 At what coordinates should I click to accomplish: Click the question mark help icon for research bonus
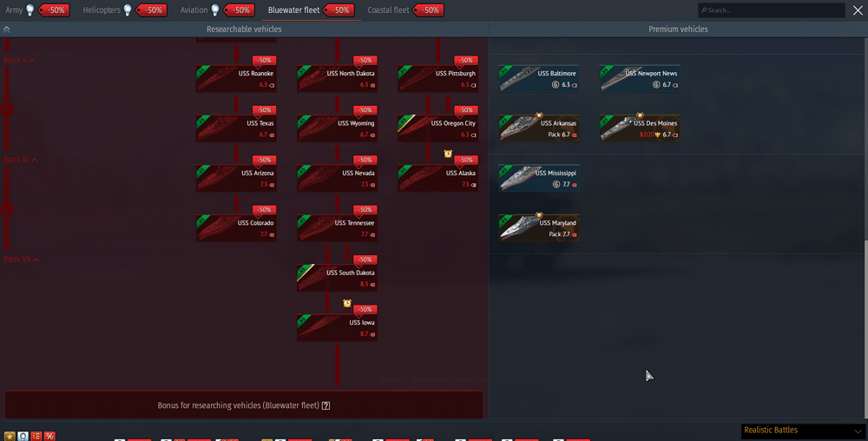coord(326,405)
